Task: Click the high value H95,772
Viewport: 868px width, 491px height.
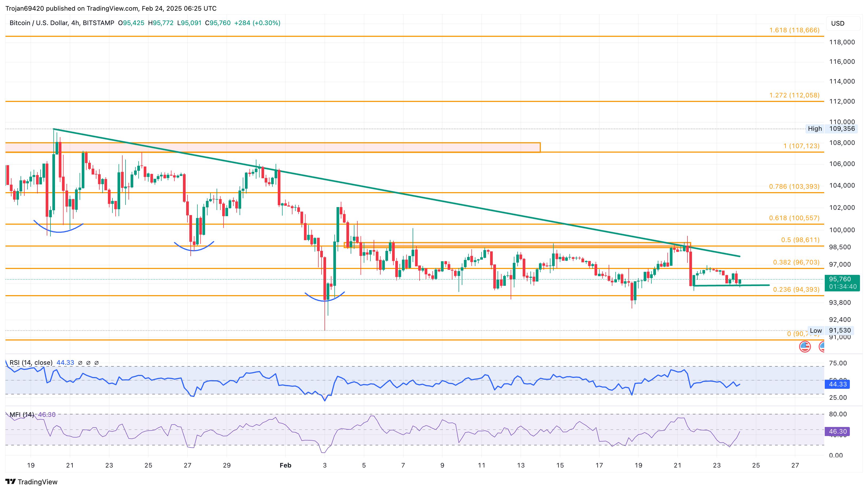Action: coord(161,23)
